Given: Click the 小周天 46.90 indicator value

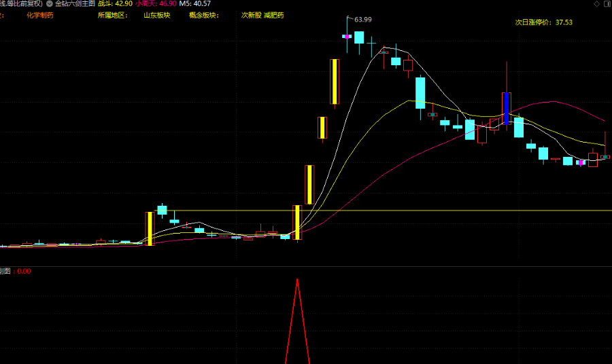Looking at the screenshot, I should pos(156,4).
